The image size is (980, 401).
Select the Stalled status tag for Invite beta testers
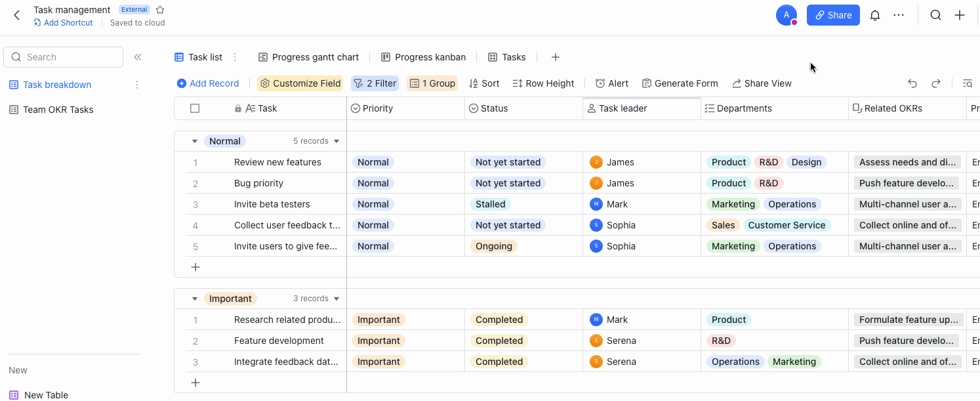click(490, 204)
